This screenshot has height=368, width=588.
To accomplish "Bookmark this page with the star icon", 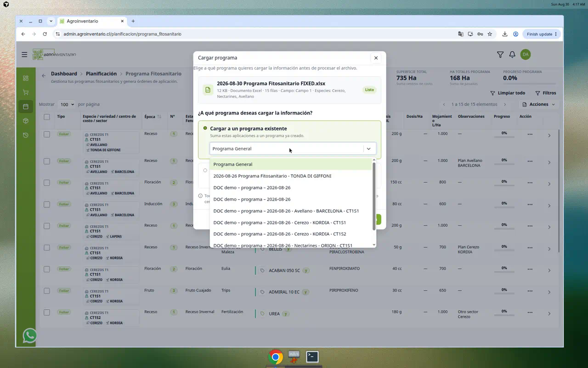I will coord(490,34).
